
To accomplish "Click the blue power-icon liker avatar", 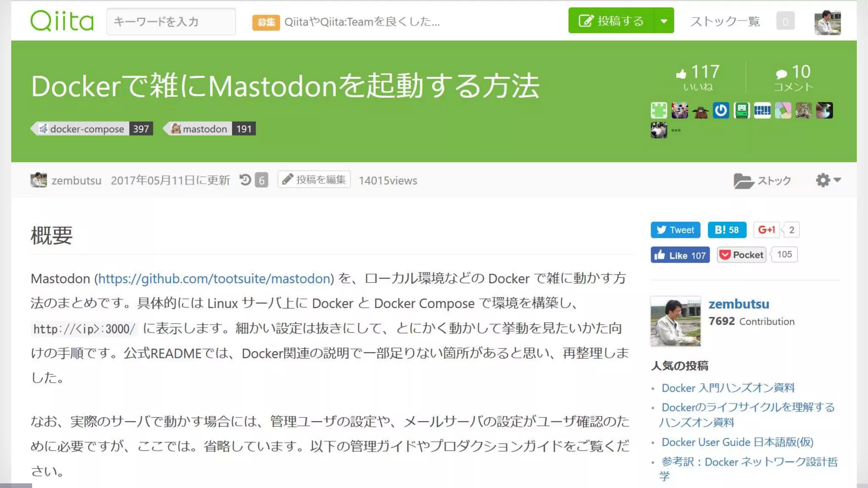I will [x=721, y=111].
